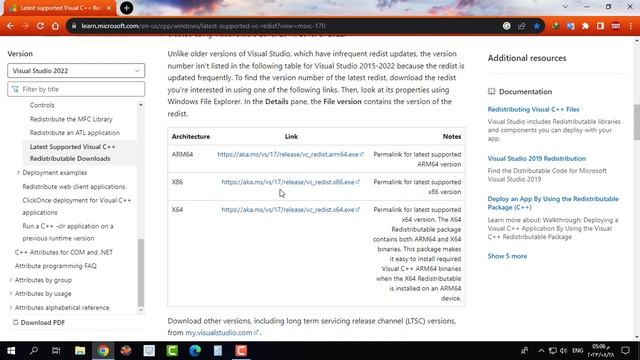Open C++ Attributes for COM and .NET
The height and width of the screenshot is (360, 640).
coord(64,252)
